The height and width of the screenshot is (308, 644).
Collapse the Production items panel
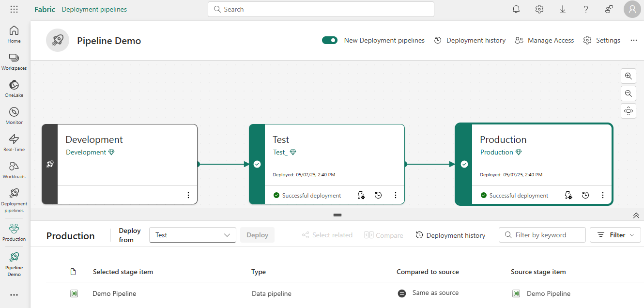click(636, 215)
